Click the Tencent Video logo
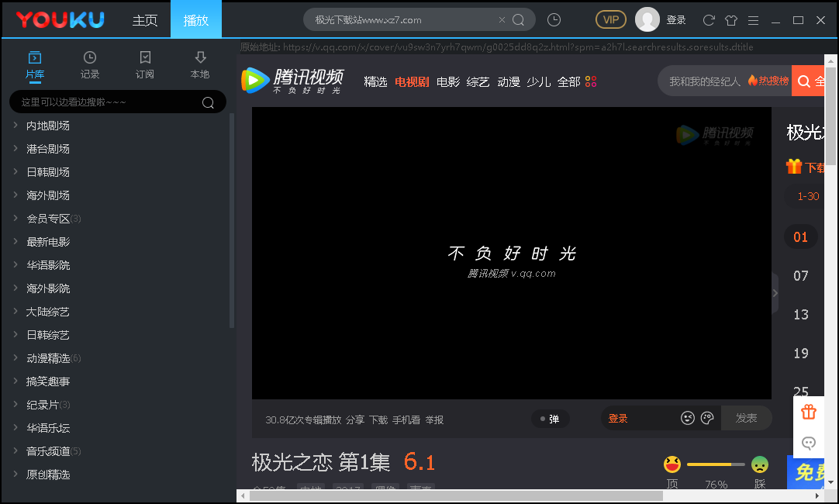The width and height of the screenshot is (839, 504). pos(292,81)
